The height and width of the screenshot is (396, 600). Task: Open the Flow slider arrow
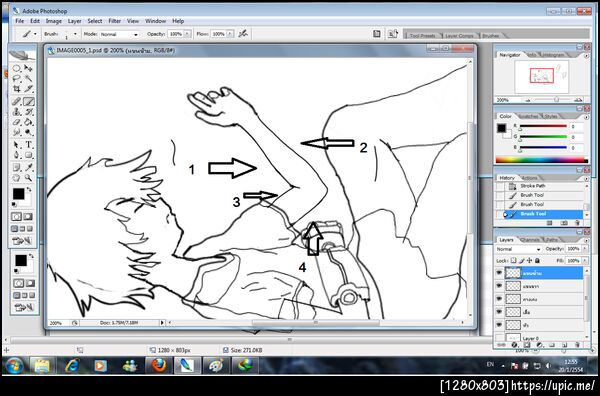pos(230,34)
